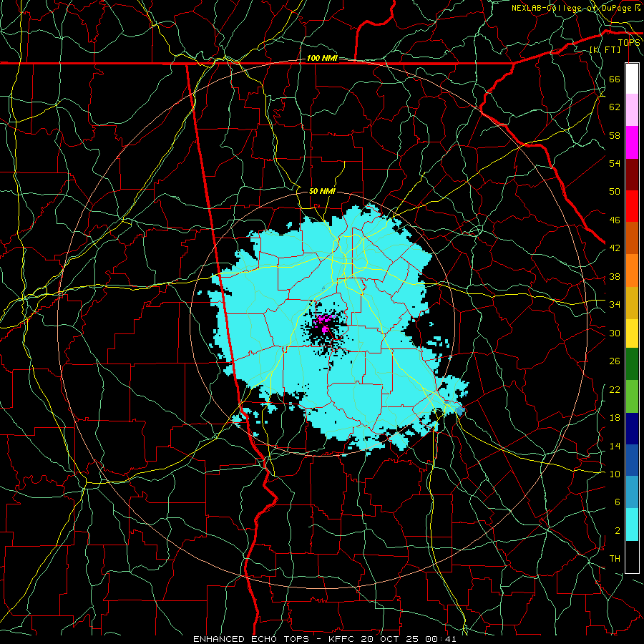The width and height of the screenshot is (644, 644).
Task: Click the Enhanced Echo Tops KFFC timestamp caption
Action: pos(324,639)
